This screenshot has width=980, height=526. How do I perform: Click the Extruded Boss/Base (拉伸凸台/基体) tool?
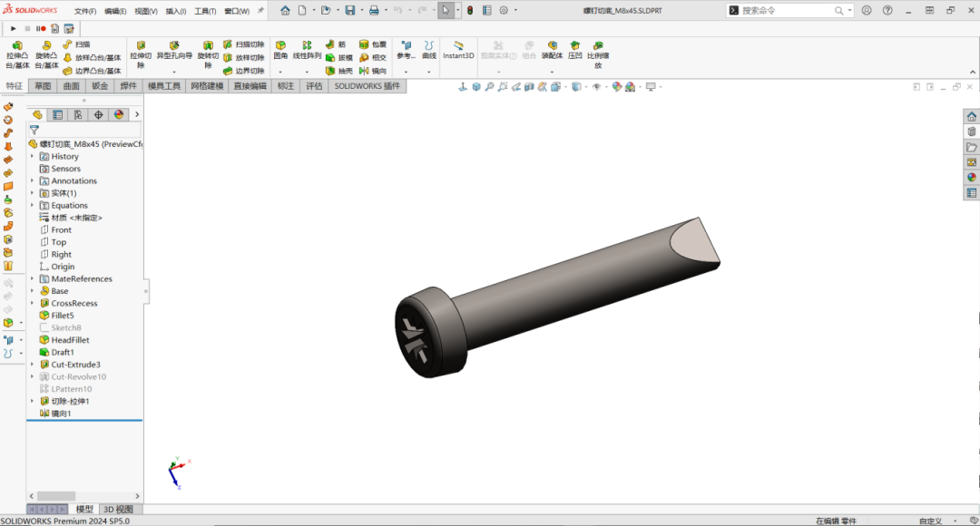coord(17,55)
